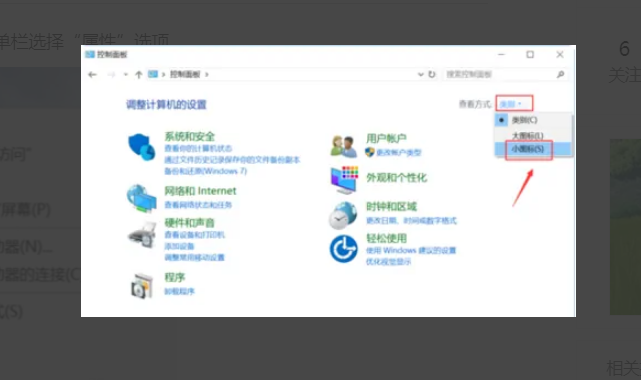The image size is (641, 380).
Task: Open the 程序 heading
Action: pyautogui.click(x=175, y=277)
